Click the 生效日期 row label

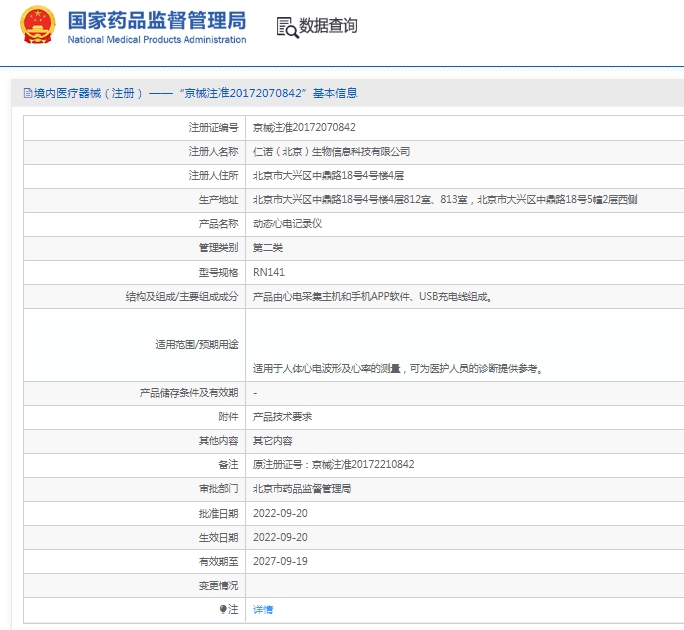(219, 538)
